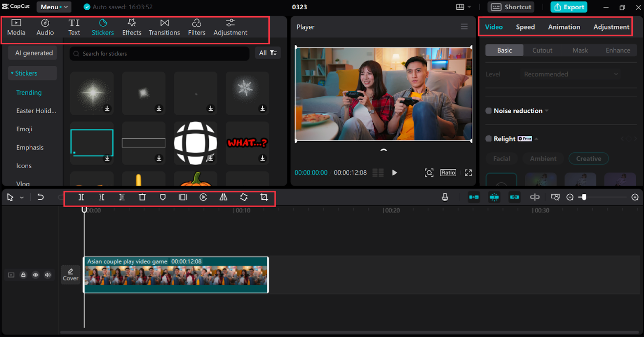This screenshot has height=337, width=644.
Task: Open the Player panel hamburger menu
Action: tap(464, 27)
